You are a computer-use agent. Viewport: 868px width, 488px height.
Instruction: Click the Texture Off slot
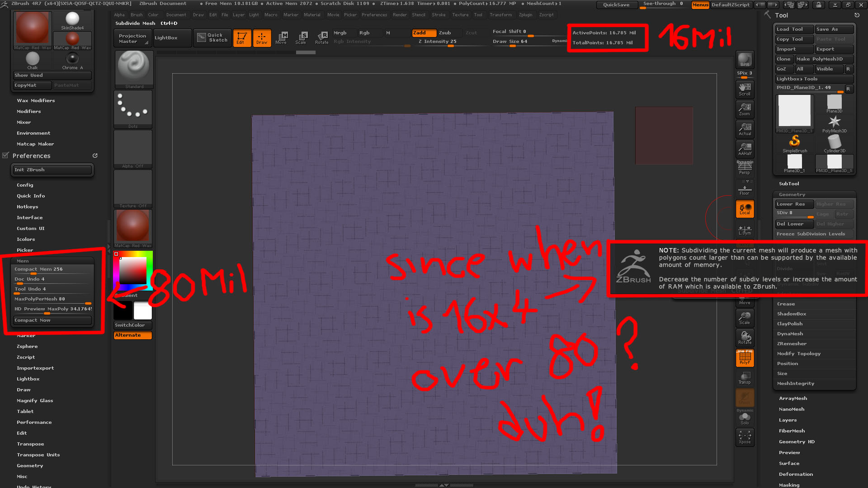(x=133, y=189)
